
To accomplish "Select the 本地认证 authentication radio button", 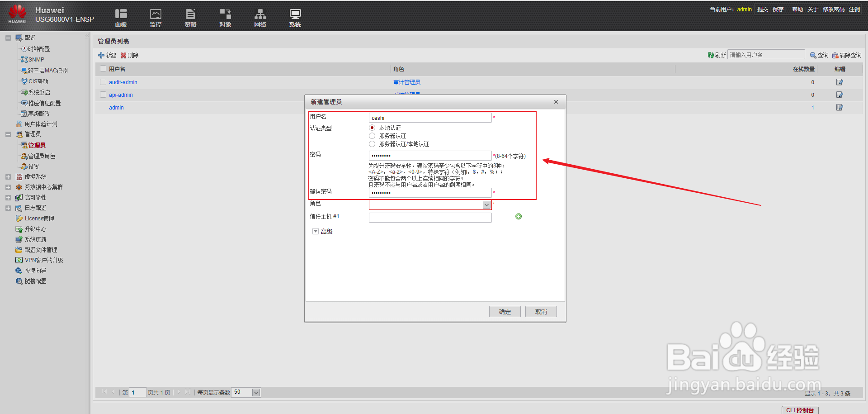I will coord(372,128).
